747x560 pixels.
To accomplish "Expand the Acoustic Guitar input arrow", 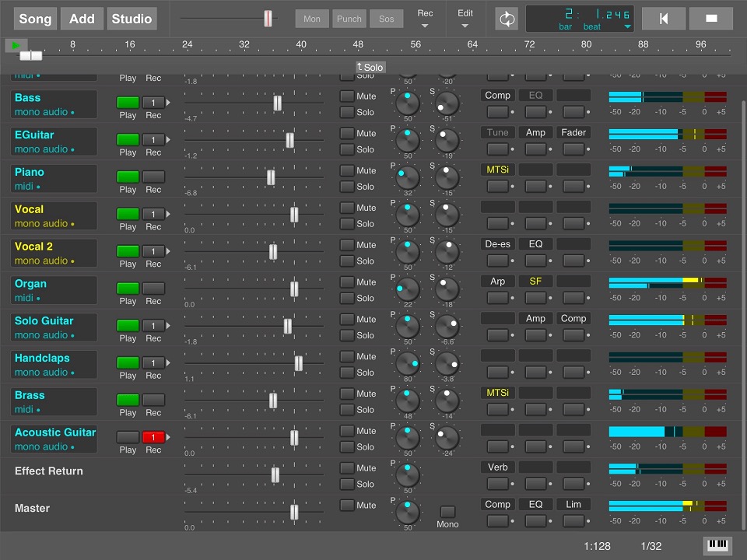I will pos(168,437).
